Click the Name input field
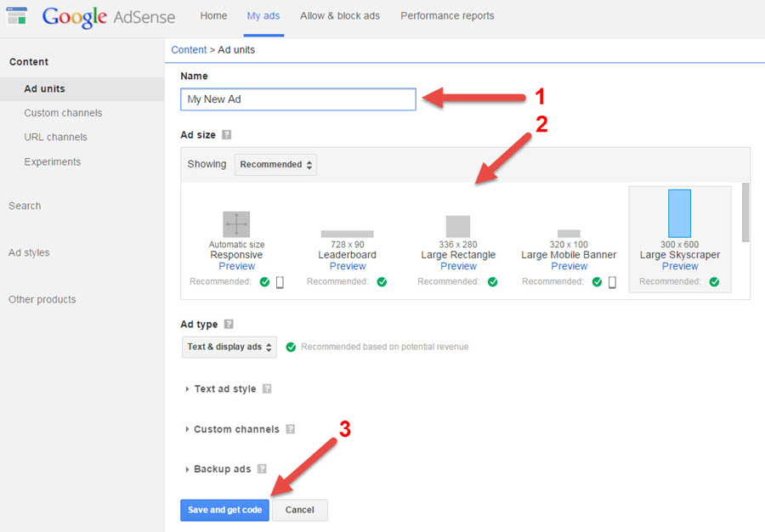 click(x=298, y=99)
